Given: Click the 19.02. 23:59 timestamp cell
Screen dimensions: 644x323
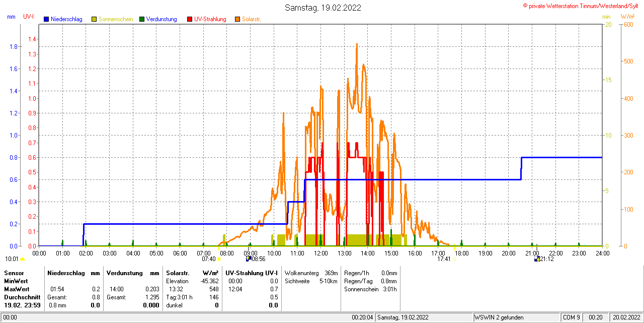Looking at the screenshot, I should pyautogui.click(x=22, y=305).
